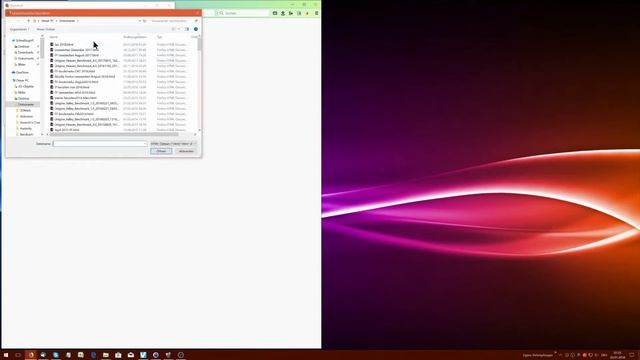Open the view options icon in the dialog toolbar
The image size is (640, 360).
pyautogui.click(x=173, y=29)
